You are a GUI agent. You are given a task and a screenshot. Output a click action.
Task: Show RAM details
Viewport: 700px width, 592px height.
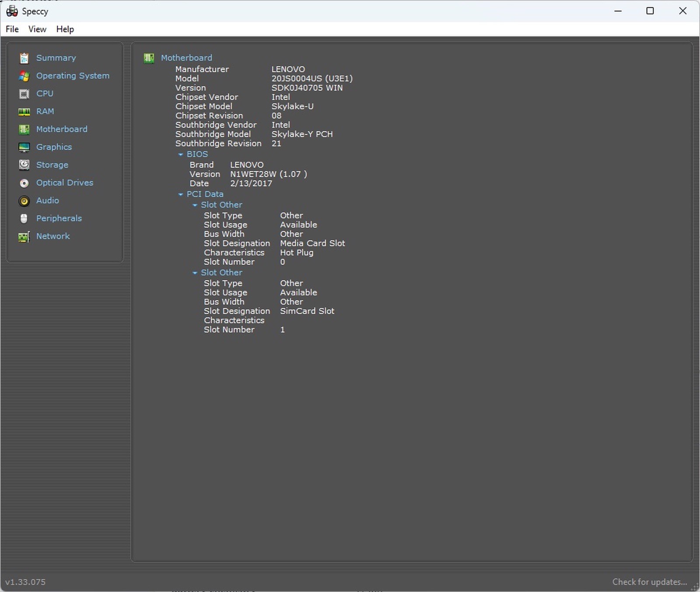(x=45, y=111)
